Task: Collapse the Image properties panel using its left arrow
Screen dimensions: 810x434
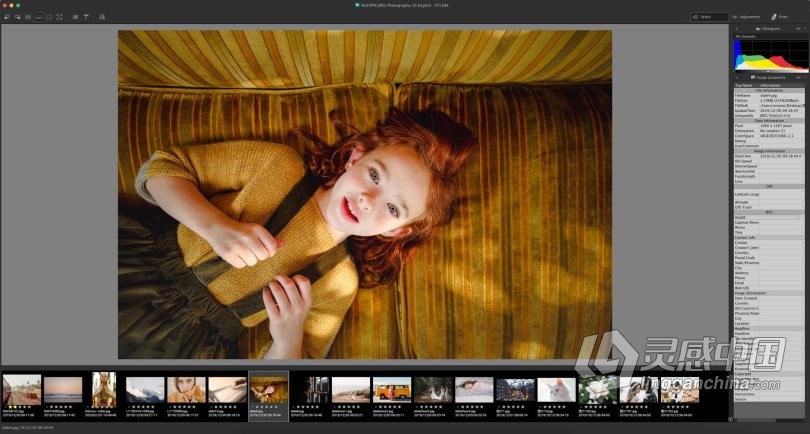Action: 737,78
